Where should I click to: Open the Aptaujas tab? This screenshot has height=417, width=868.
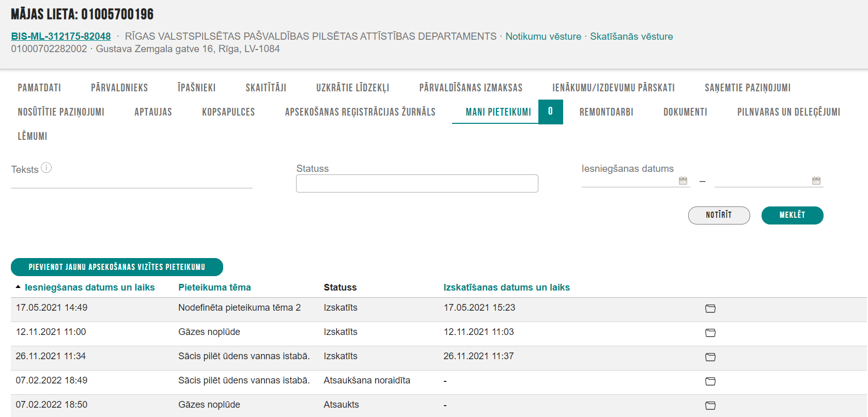[153, 112]
